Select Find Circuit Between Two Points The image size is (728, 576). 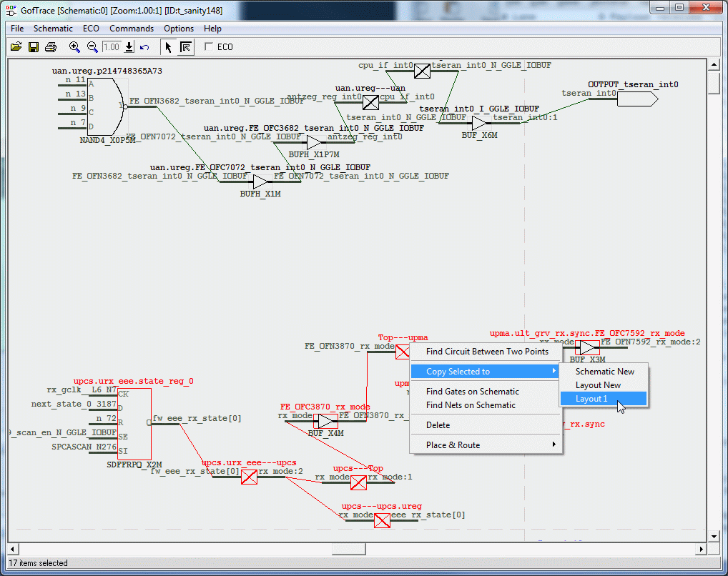487,352
